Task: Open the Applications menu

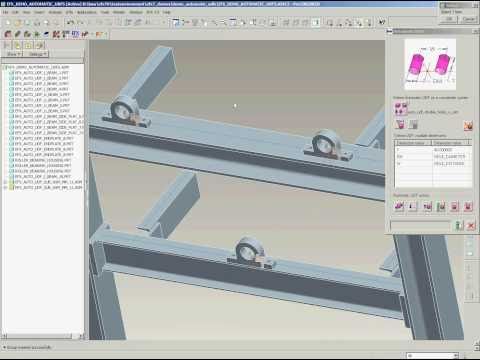Action: 87,12
